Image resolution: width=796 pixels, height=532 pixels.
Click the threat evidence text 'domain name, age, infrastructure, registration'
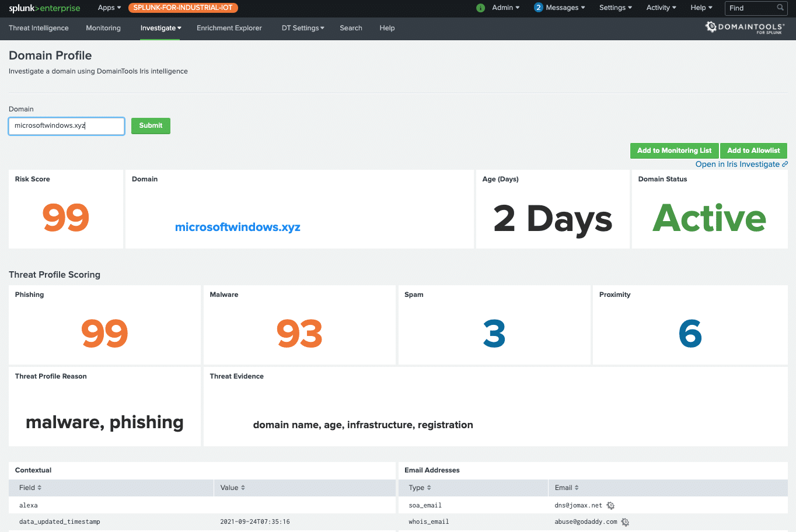point(363,425)
